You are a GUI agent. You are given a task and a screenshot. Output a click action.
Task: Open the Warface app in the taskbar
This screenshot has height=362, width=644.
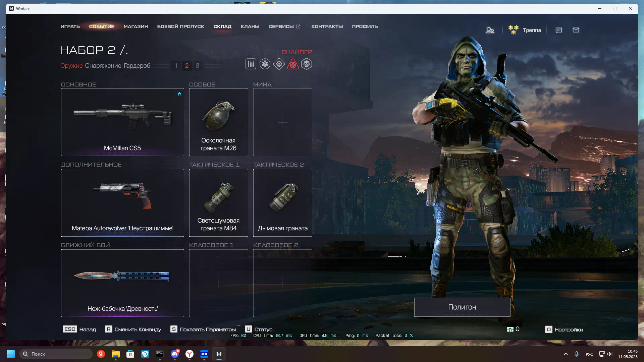(219, 354)
